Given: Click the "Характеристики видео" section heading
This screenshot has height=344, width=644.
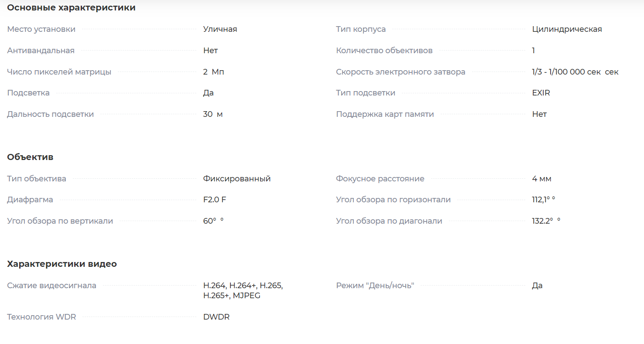Looking at the screenshot, I should click(x=62, y=264).
